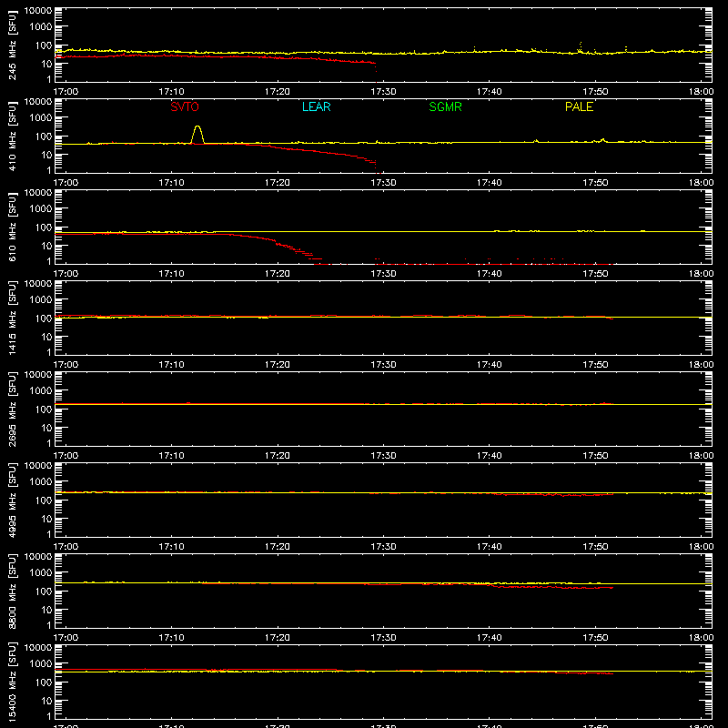Screen dimensions: 728x728
Task: Click 17:10 tick label under 2695 MHz panel
Action: click(x=171, y=456)
